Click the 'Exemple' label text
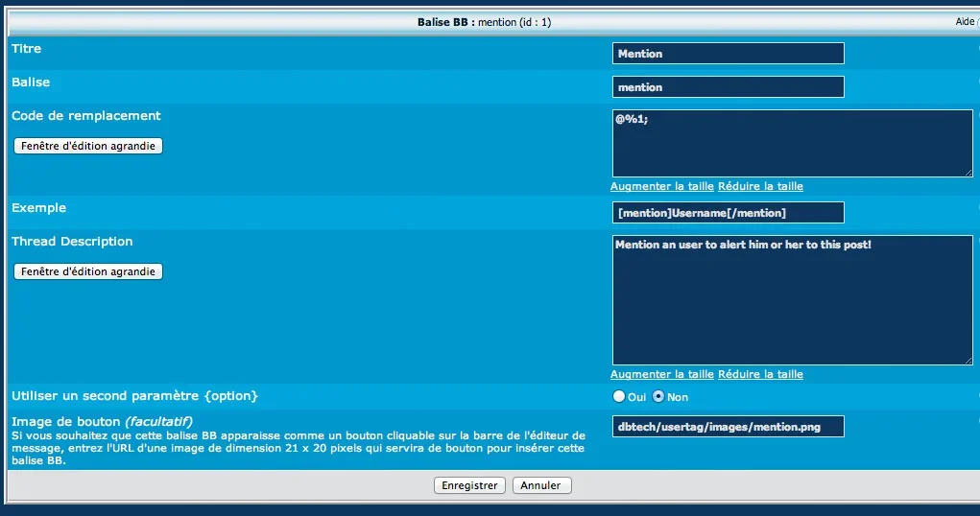Viewport: 980px width, 516px height. pyautogui.click(x=38, y=207)
